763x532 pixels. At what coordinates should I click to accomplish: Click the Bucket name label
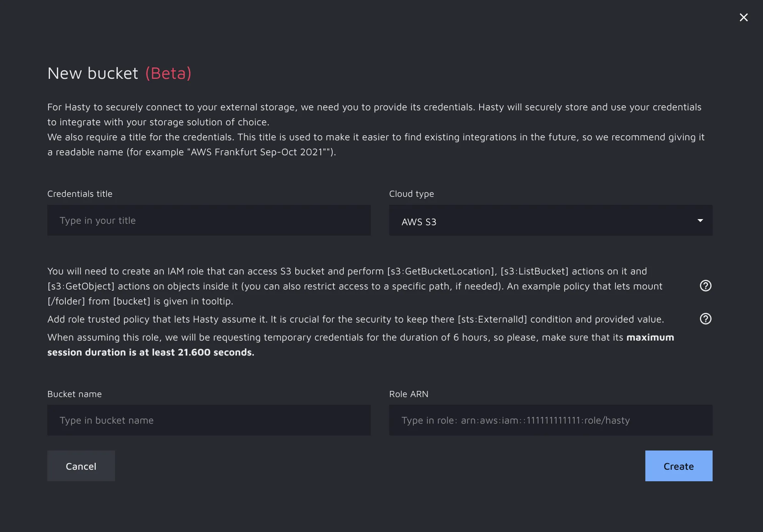tap(74, 394)
